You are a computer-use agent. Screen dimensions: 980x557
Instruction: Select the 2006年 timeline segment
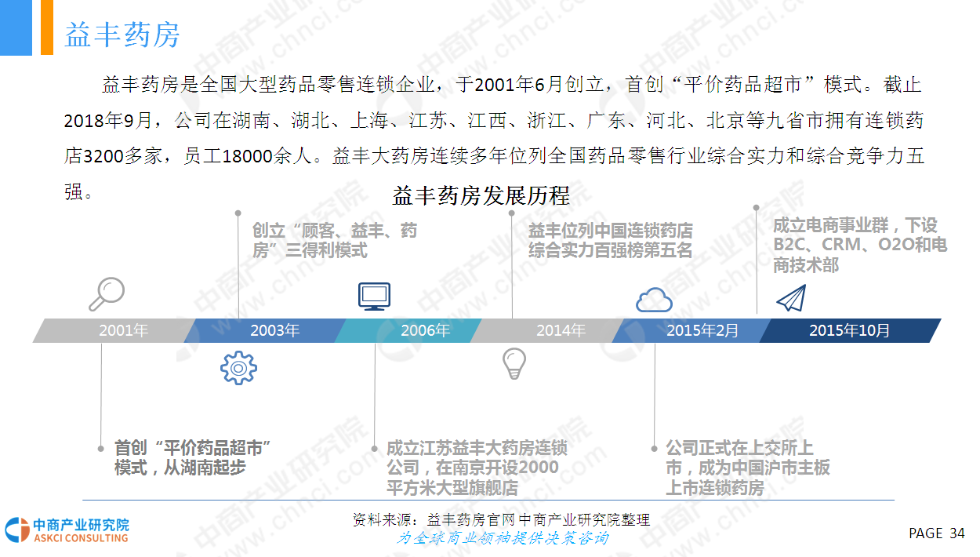click(x=425, y=330)
